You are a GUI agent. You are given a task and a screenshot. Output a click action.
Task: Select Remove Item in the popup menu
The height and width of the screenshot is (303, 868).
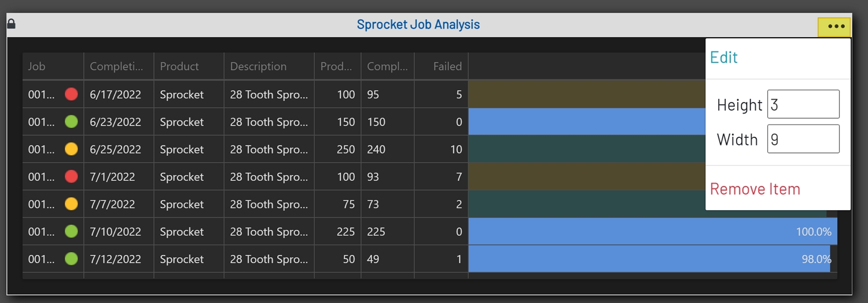point(755,189)
